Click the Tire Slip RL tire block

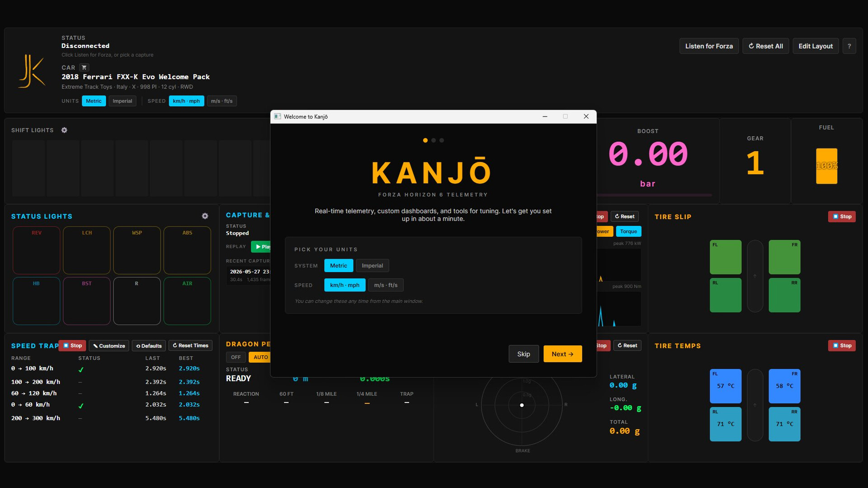pos(726,295)
